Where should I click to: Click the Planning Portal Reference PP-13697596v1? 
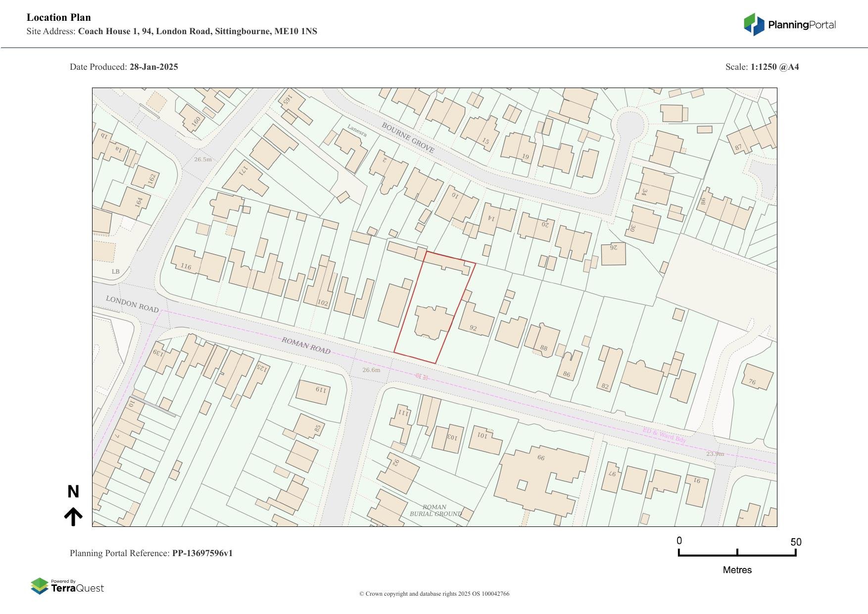click(151, 553)
